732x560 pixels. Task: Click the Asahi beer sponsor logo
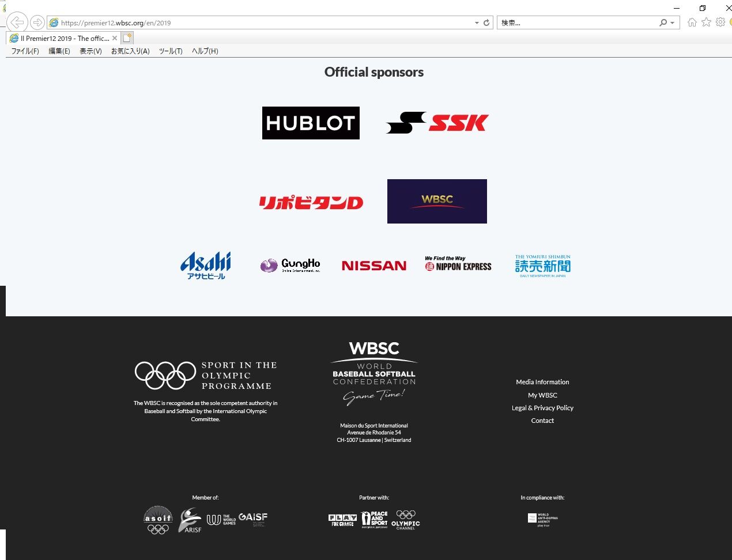click(x=206, y=266)
